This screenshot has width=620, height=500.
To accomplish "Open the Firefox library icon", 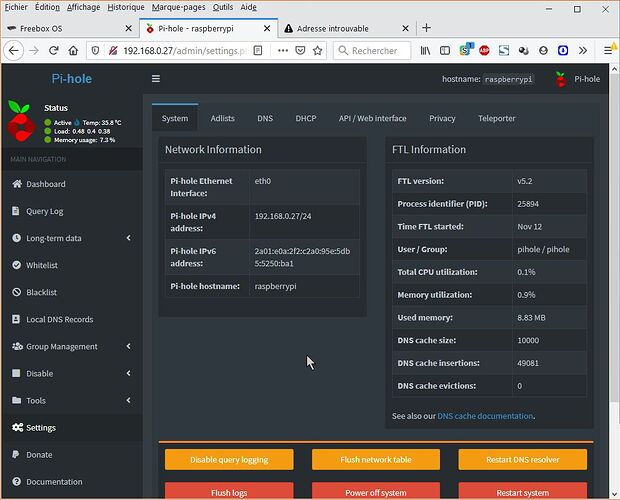I will click(425, 51).
